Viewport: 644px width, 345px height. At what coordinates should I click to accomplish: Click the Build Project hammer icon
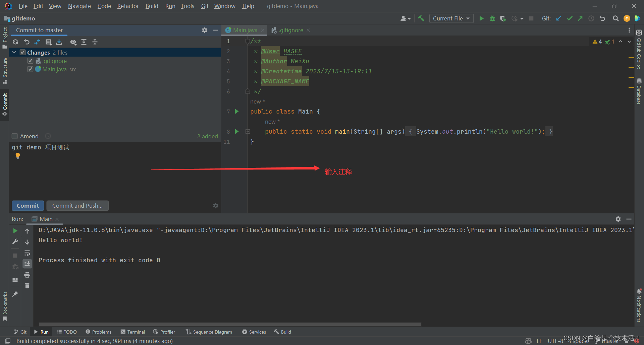[x=421, y=18]
